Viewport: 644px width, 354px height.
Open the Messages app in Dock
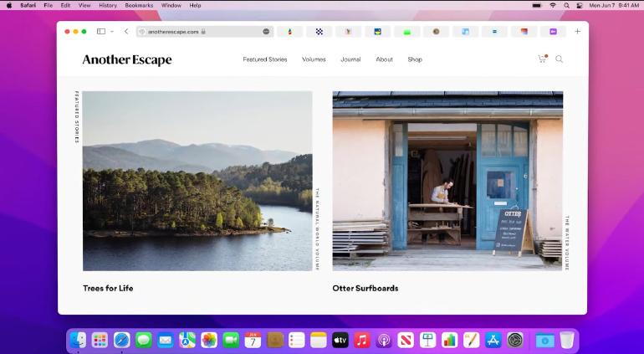pyautogui.click(x=143, y=340)
